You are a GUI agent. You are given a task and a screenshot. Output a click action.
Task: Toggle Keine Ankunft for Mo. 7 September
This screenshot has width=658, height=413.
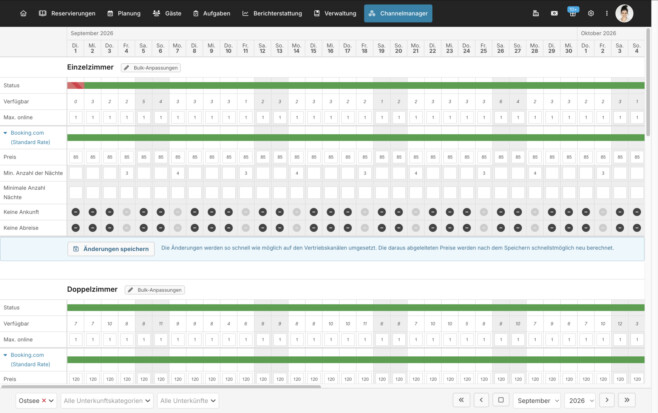tap(178, 212)
